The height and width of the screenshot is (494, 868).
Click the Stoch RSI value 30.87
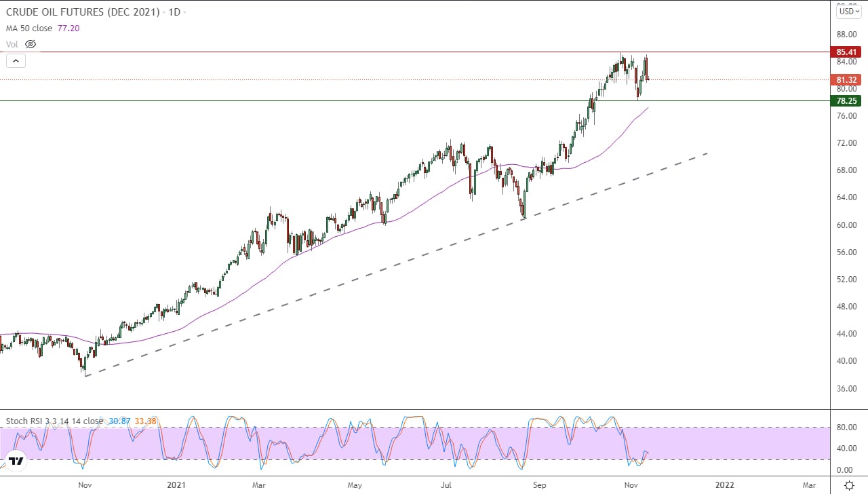click(x=119, y=421)
